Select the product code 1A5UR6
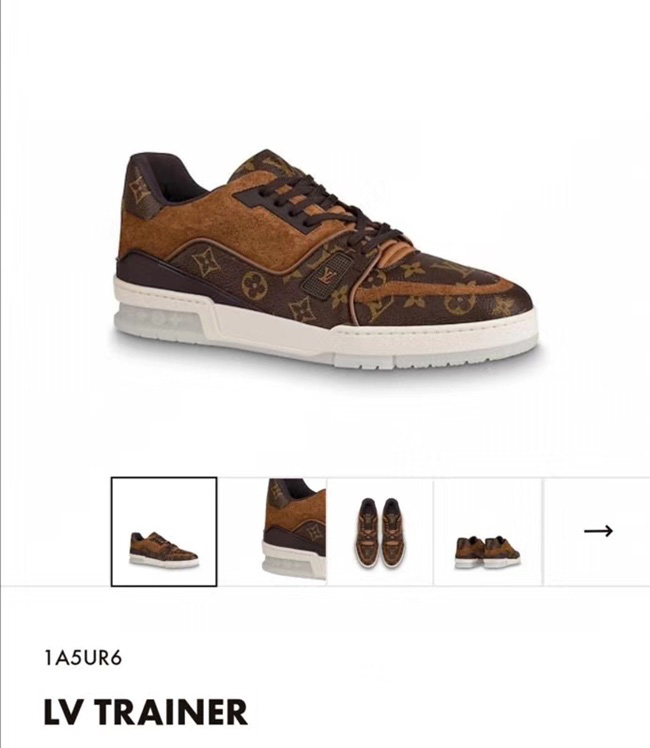650x748 pixels. (83, 658)
